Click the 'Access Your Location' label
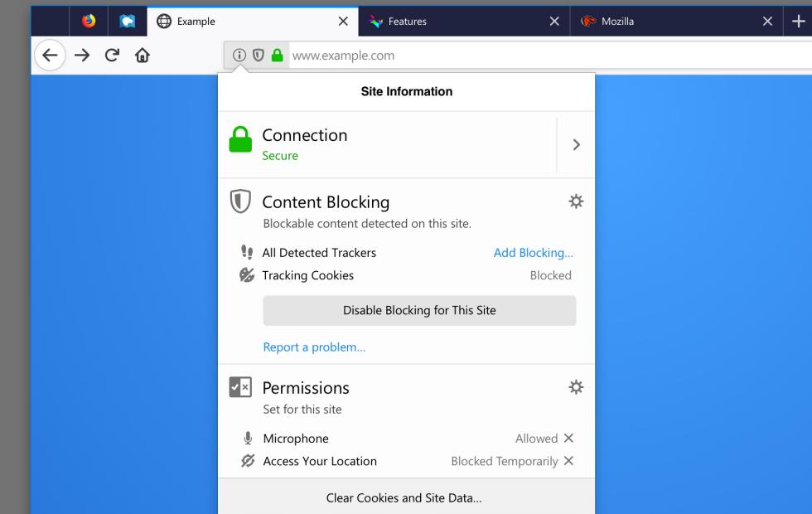 tap(320, 461)
